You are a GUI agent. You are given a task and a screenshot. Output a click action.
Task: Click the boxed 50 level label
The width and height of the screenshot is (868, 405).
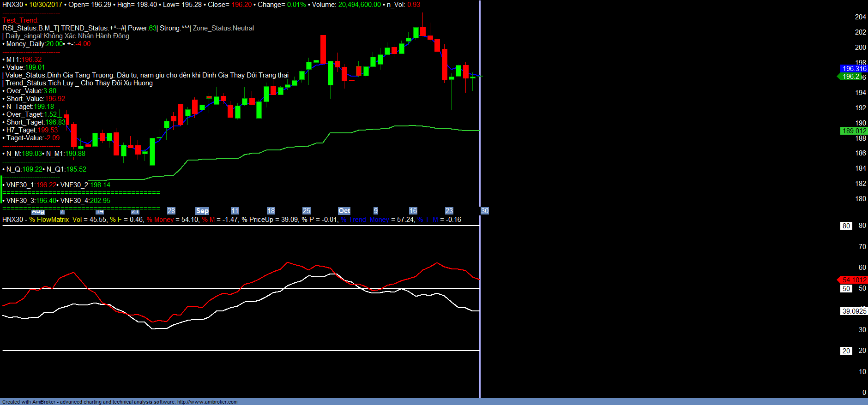coord(846,289)
